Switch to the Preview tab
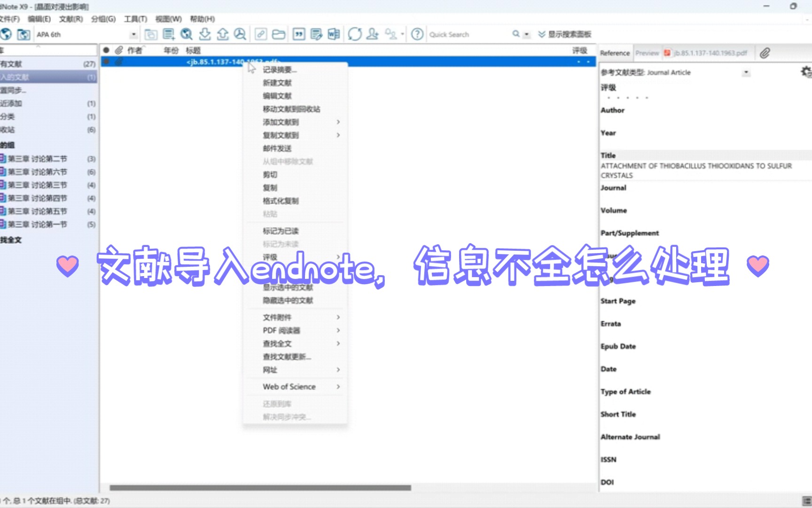This screenshot has height=508, width=812. point(647,53)
